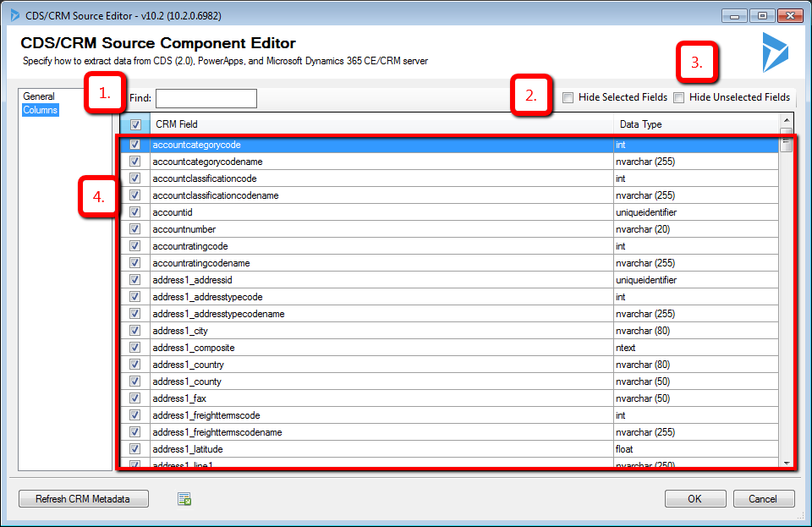Maximize the Source Editor window
This screenshot has width=812, height=527.
pyautogui.click(x=762, y=16)
